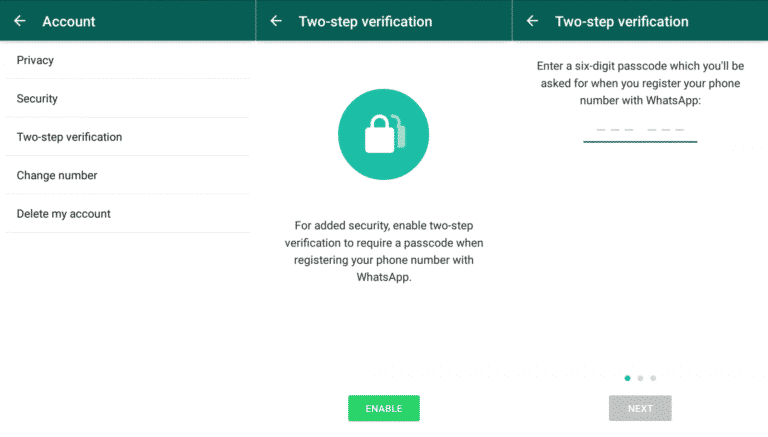Viewport: 768px width, 437px height.
Task: Select Change number option
Action: (127, 175)
